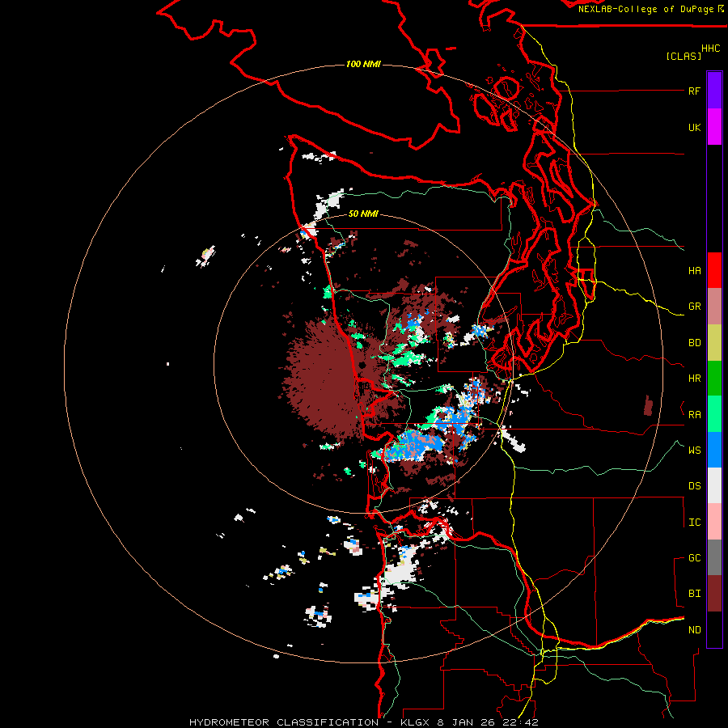Click the IC pink legend swatch

click(x=714, y=522)
